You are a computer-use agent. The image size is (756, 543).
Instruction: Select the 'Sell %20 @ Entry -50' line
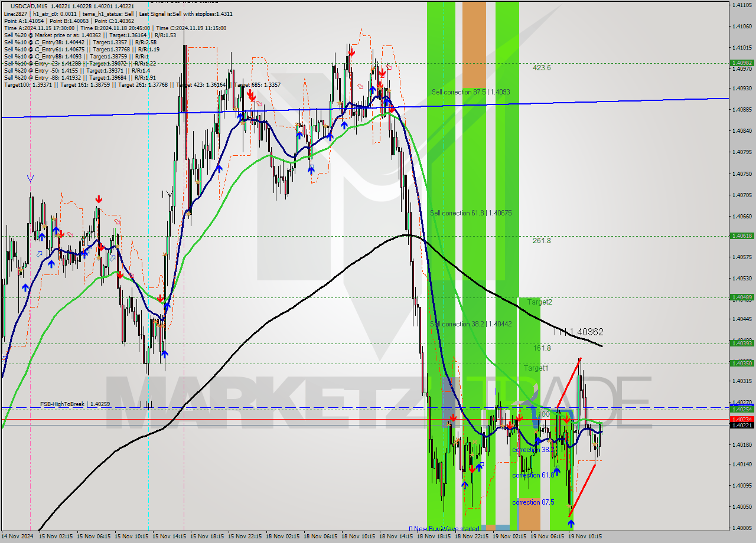click(x=77, y=70)
